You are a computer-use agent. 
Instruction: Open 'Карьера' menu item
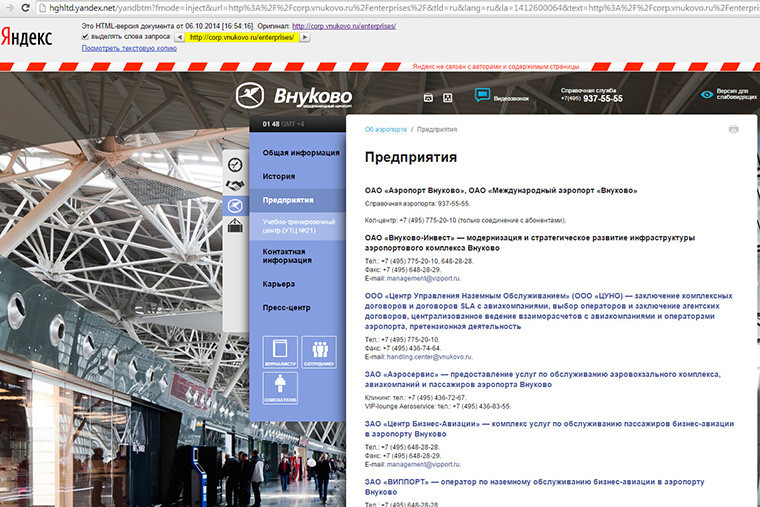pyautogui.click(x=279, y=284)
